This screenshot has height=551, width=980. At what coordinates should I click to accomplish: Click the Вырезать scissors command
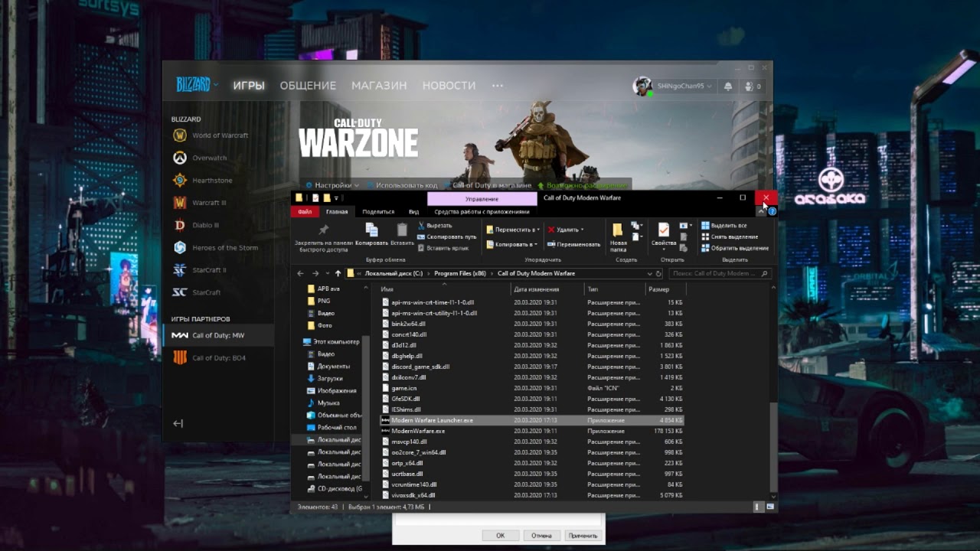[434, 226]
